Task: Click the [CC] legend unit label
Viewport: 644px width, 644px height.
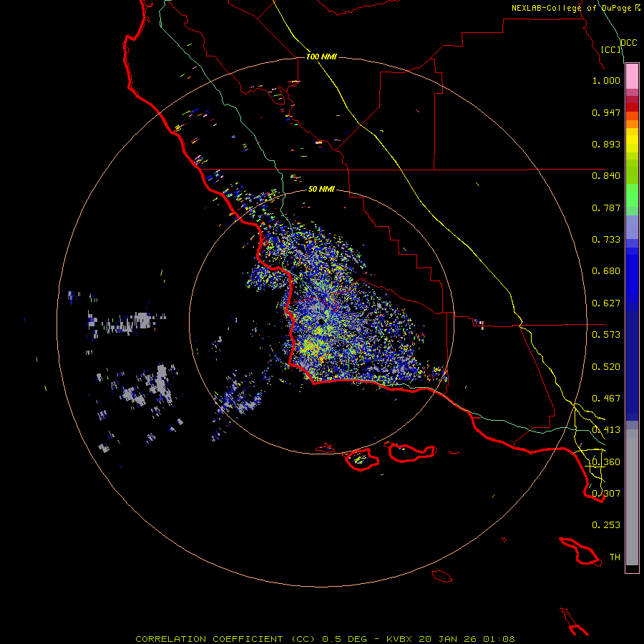Action: point(611,49)
